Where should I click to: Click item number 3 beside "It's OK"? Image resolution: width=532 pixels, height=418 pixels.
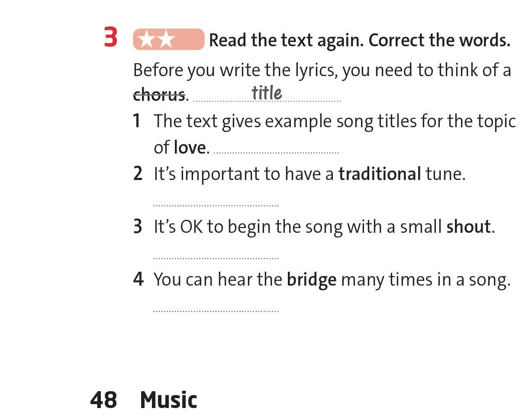coord(138,227)
